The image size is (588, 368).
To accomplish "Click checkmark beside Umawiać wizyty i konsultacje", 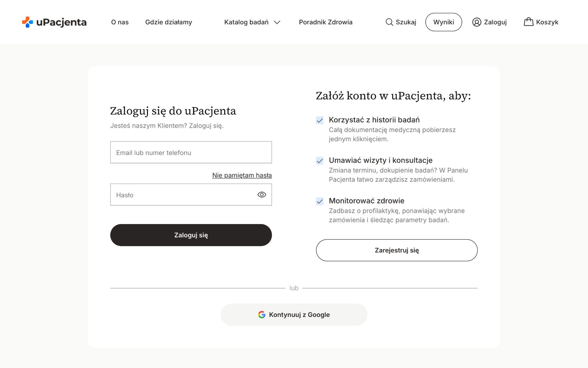I will click(320, 161).
